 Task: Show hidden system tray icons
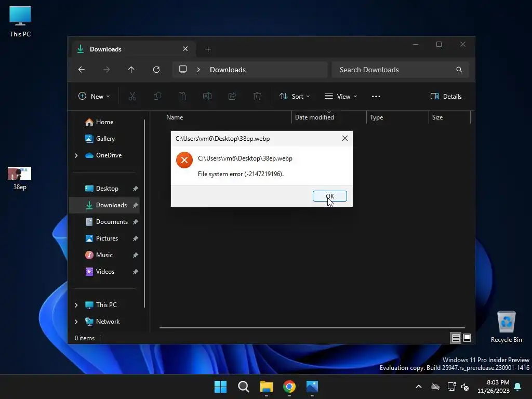click(x=419, y=387)
